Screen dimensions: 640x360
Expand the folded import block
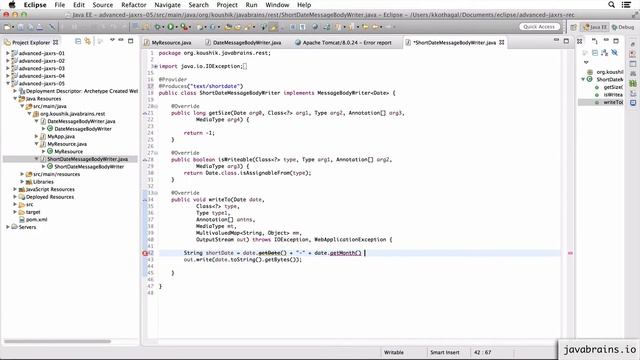pos(155,66)
